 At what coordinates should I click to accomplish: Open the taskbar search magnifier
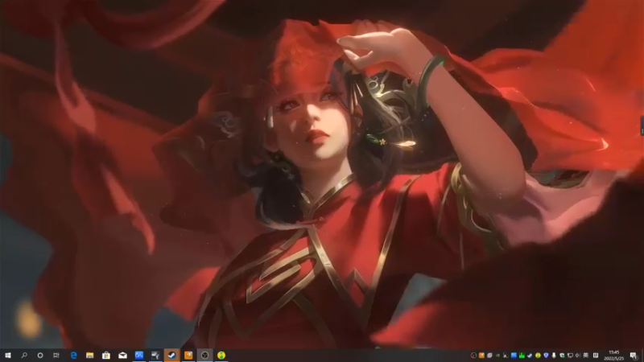click(24, 356)
